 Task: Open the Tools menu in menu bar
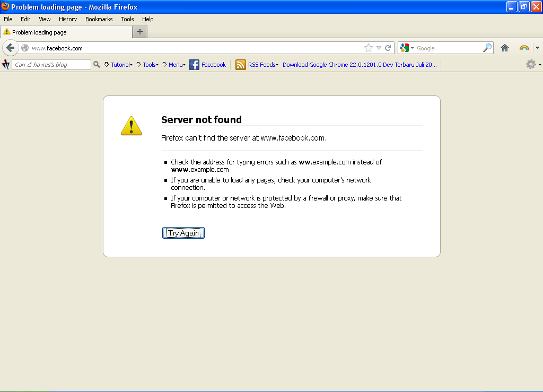[127, 19]
